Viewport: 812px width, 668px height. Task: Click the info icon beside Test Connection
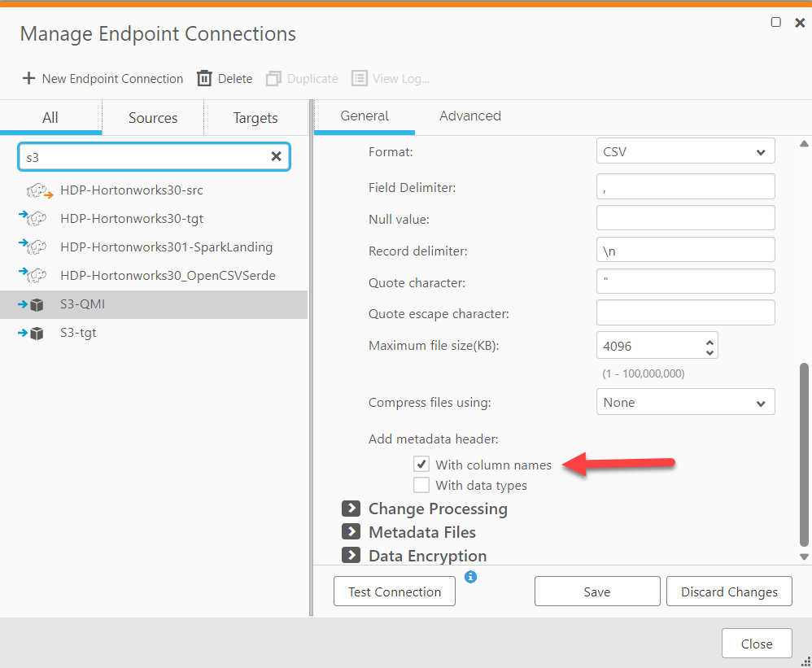[470, 577]
